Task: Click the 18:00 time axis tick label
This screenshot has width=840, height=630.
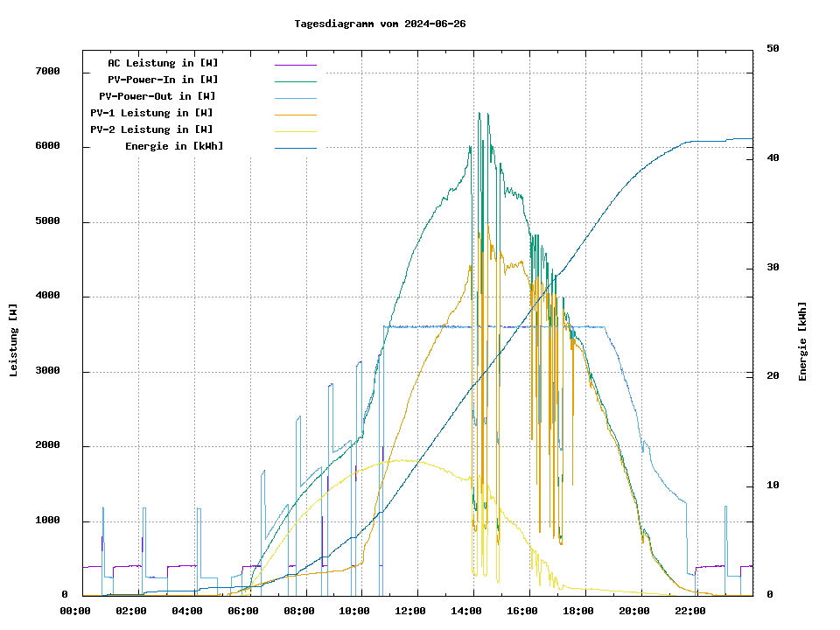Action: click(x=577, y=611)
